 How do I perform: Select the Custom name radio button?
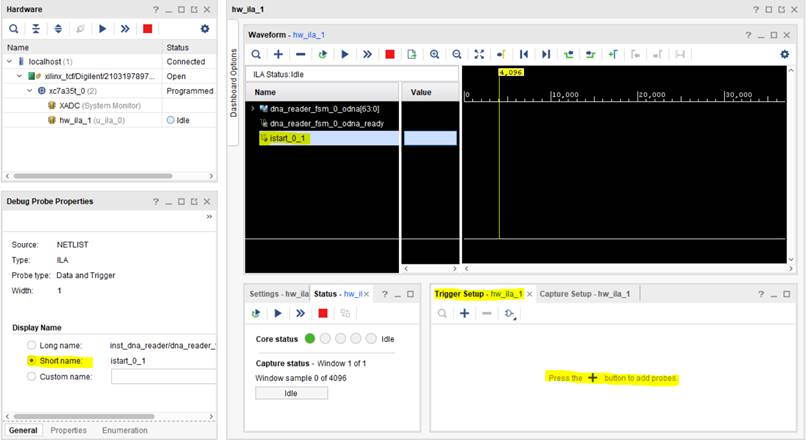(x=32, y=377)
